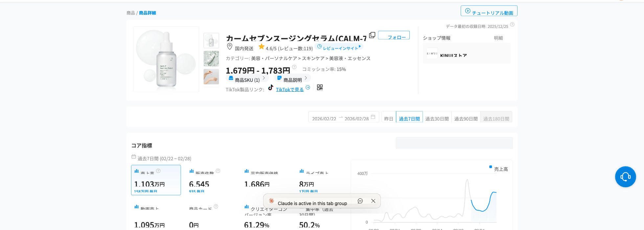
Task: Click the 50.2% concentration value
Action: click(309, 225)
